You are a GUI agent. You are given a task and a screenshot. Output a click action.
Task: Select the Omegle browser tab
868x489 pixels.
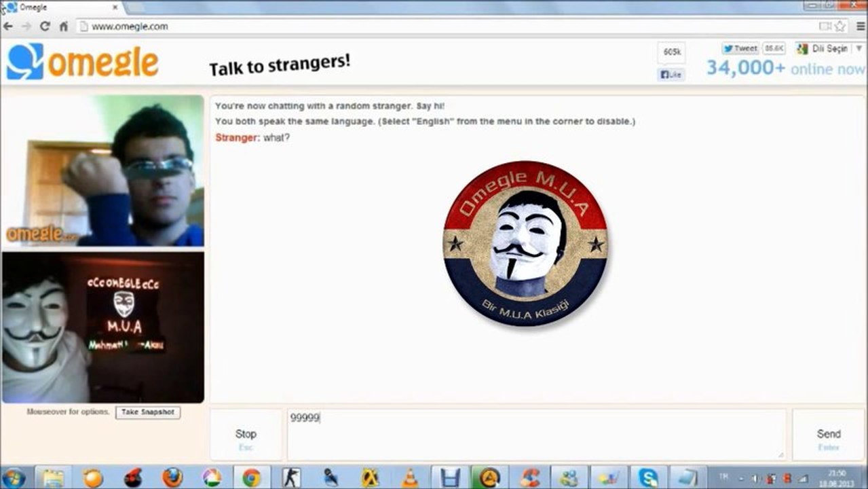coord(61,7)
